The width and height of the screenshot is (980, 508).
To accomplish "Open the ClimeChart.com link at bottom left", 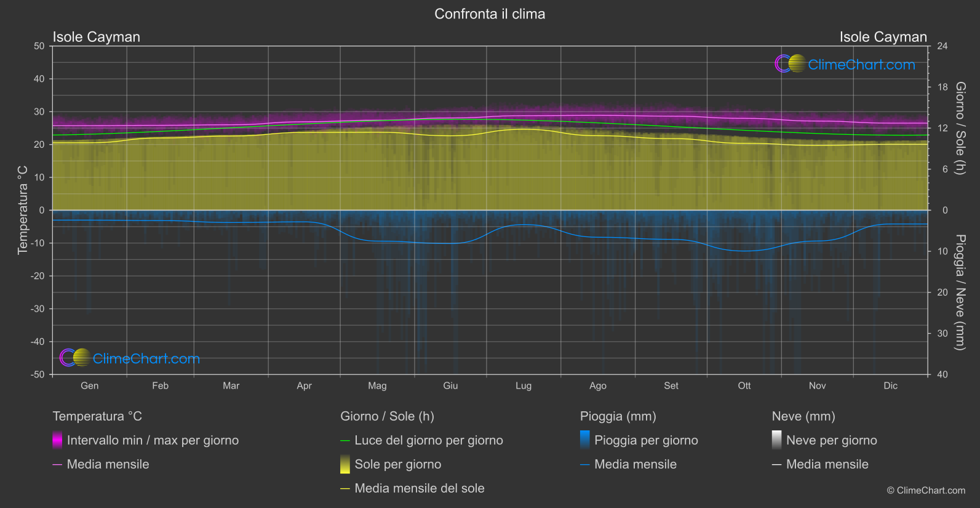I will coord(146,358).
